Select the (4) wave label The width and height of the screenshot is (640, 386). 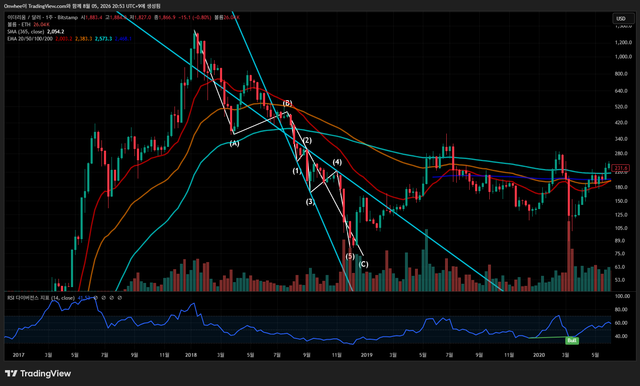click(x=337, y=162)
